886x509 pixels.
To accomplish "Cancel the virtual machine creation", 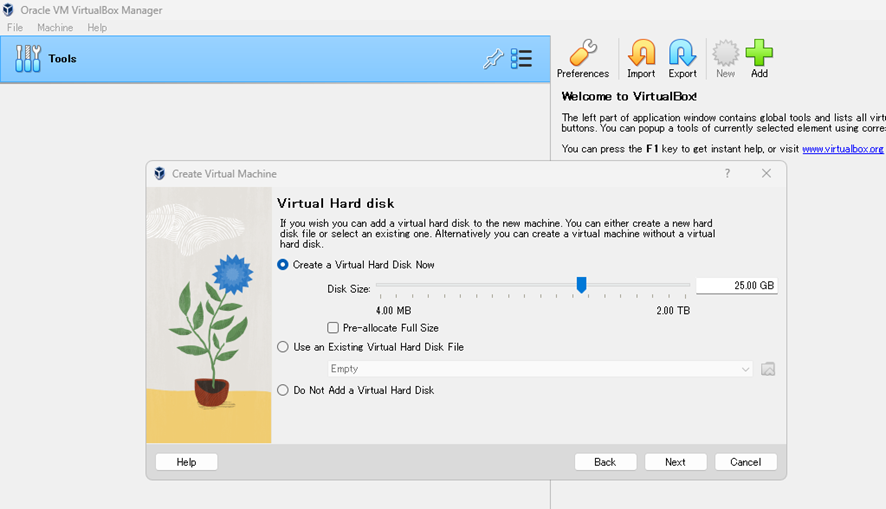I will (745, 462).
